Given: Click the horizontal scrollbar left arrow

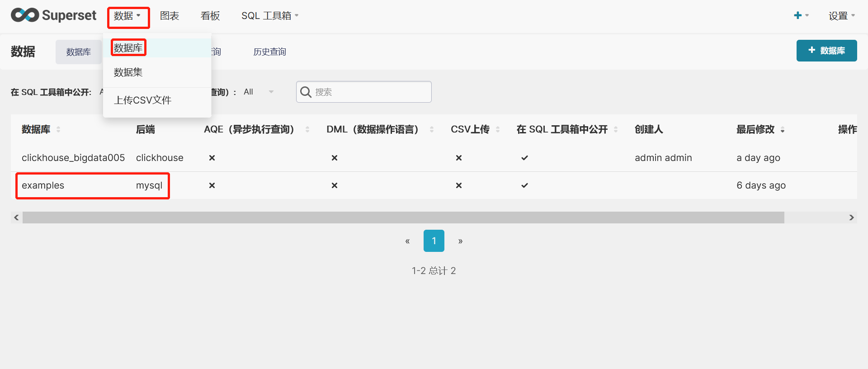Looking at the screenshot, I should pyautogui.click(x=16, y=218).
